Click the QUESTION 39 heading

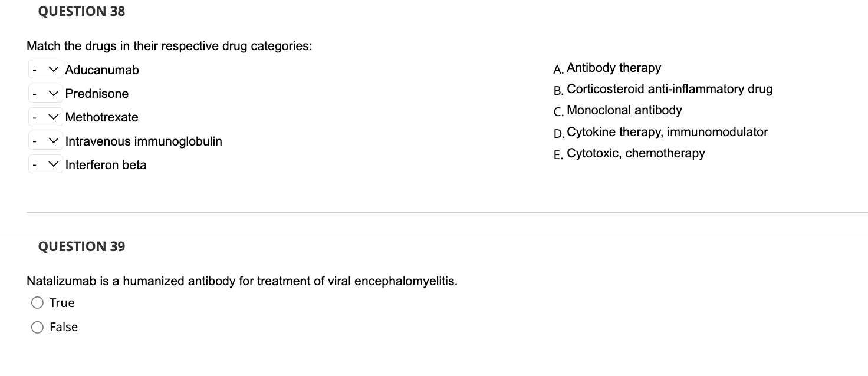(x=81, y=246)
